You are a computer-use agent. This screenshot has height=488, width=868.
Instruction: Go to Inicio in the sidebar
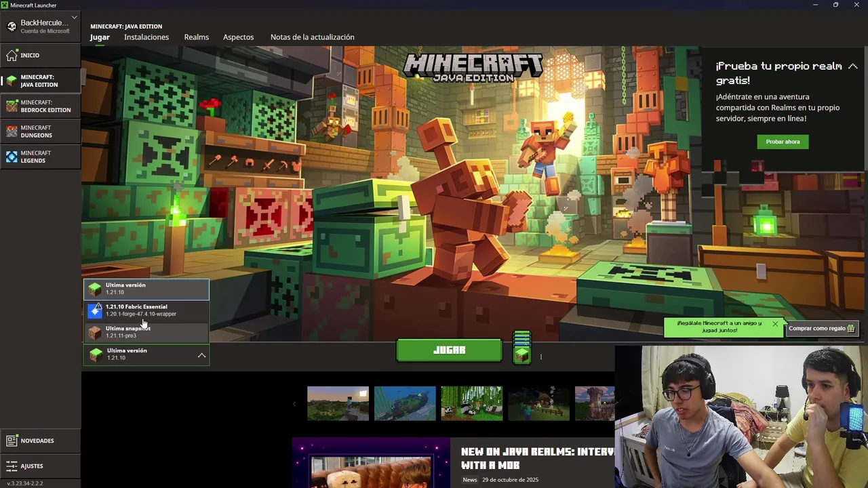coord(41,55)
